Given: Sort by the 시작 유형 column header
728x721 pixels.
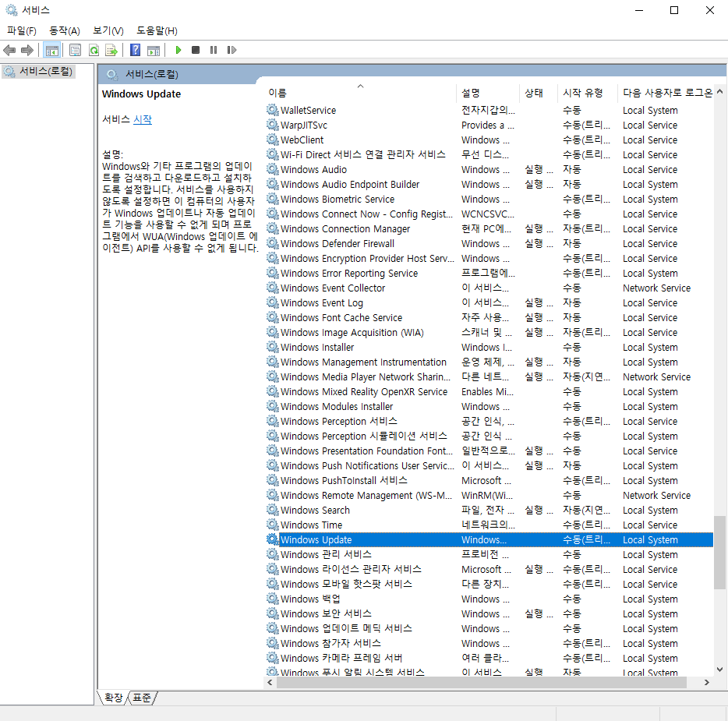Looking at the screenshot, I should (588, 93).
